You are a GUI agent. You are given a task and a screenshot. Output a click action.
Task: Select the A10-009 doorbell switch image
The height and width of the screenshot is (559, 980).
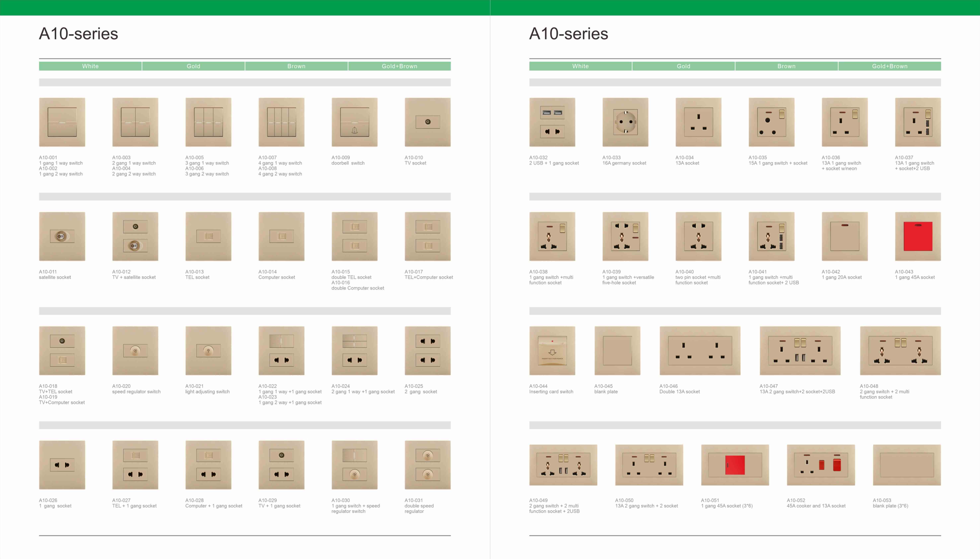tap(355, 122)
